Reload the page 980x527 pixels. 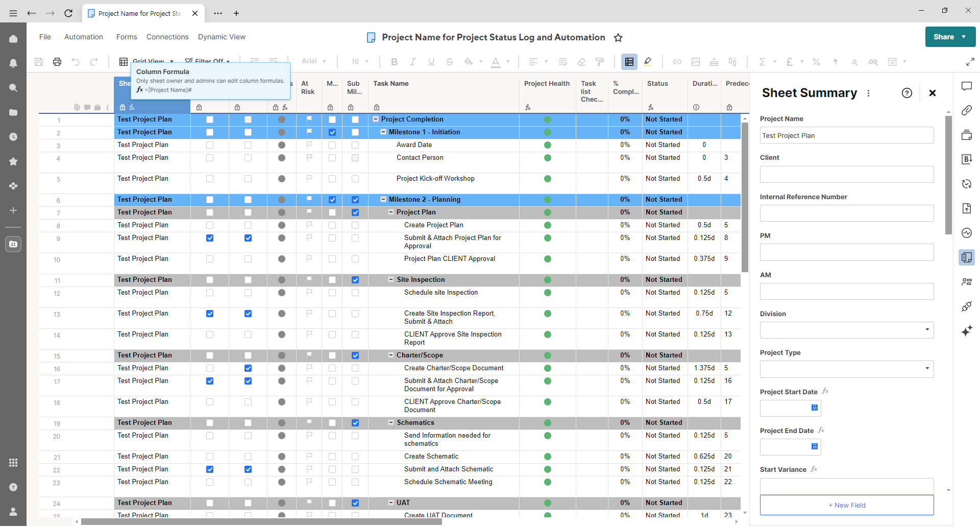pyautogui.click(x=68, y=13)
